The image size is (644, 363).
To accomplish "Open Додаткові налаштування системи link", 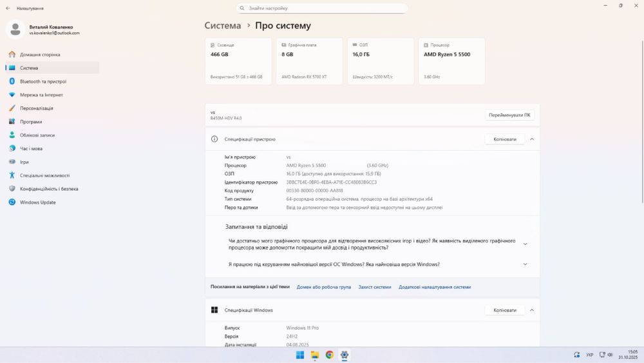I will tap(435, 287).
